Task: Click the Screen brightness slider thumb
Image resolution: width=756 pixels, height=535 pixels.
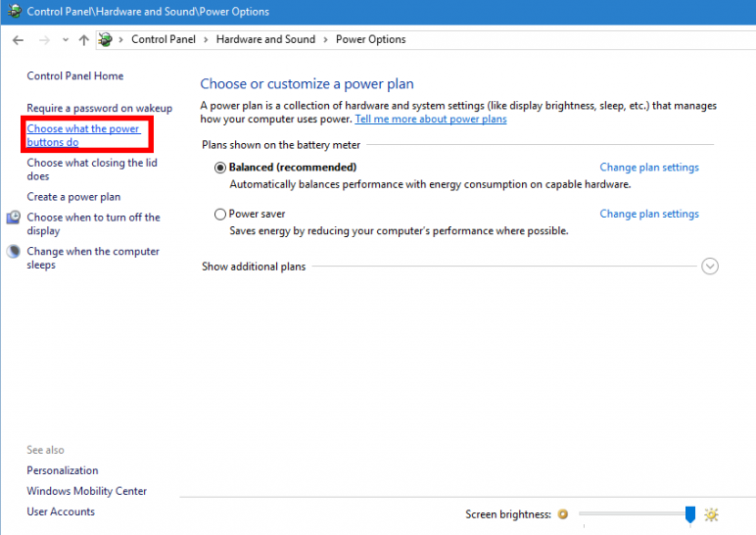Action: point(690,514)
